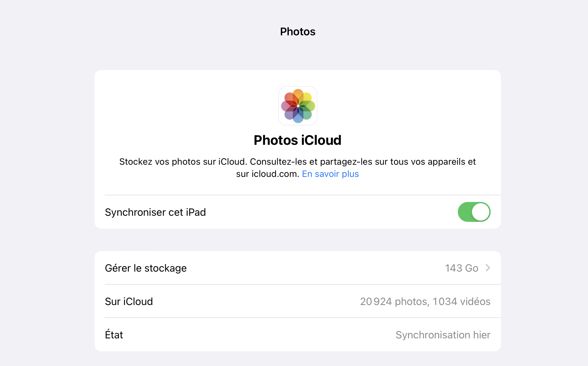The height and width of the screenshot is (366, 588).
Task: Tap the Stockez vos photos description text
Action: click(298, 168)
